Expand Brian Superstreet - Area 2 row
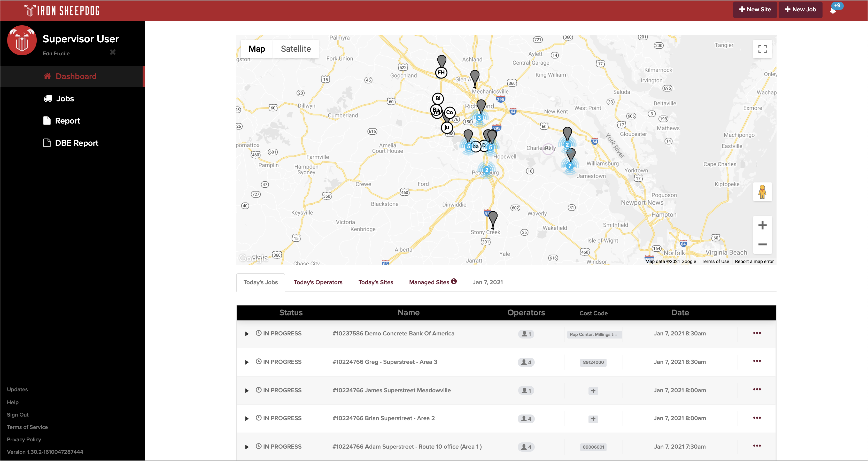Image resolution: width=868 pixels, height=461 pixels. (247, 419)
